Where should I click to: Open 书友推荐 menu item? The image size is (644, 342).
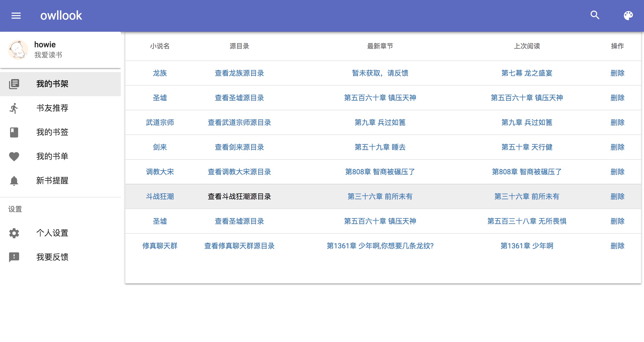(x=52, y=108)
